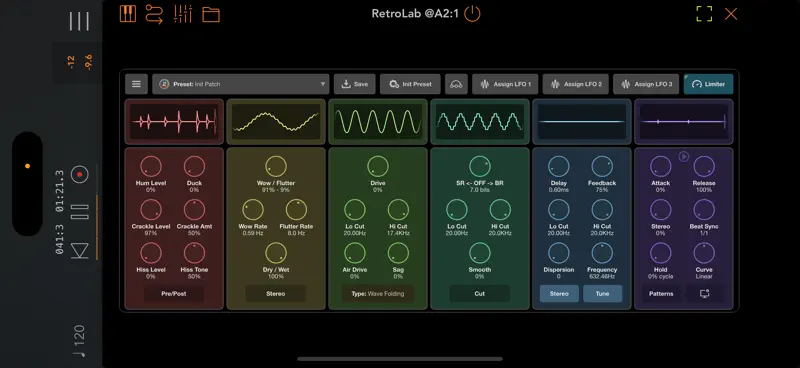Click the play icon above the Release knob

click(684, 156)
